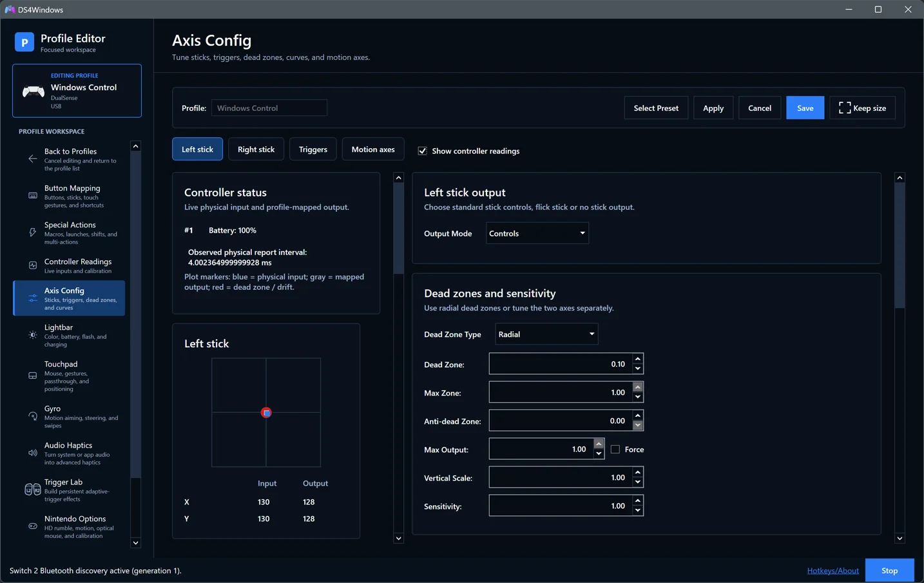Select the Touchpad icon in sidebar
This screenshot has width=924, height=583.
33,376
